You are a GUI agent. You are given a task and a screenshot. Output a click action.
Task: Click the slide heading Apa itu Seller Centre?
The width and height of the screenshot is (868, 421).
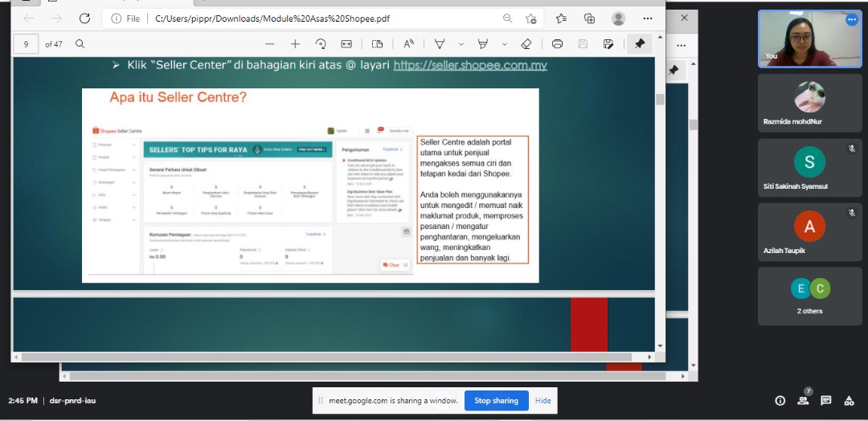coord(178,97)
